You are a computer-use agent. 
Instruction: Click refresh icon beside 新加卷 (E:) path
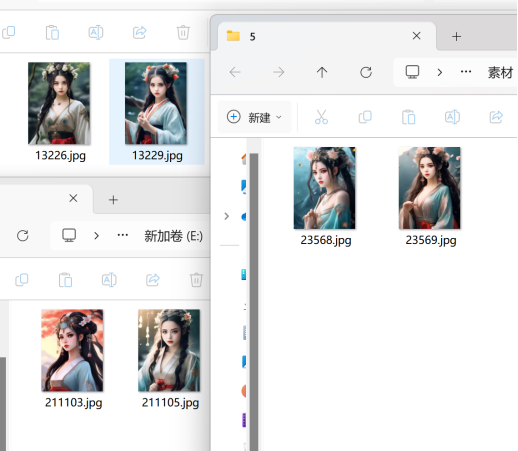point(23,236)
